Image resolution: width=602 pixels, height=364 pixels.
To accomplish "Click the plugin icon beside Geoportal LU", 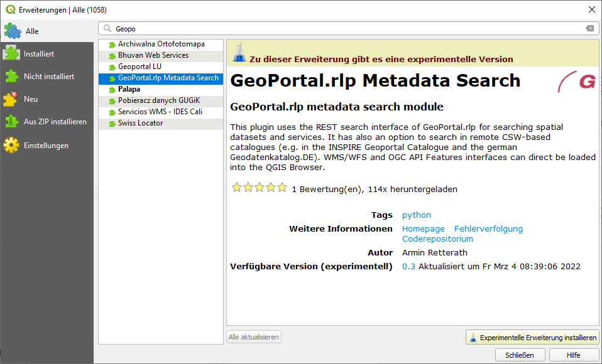I will coord(112,68).
